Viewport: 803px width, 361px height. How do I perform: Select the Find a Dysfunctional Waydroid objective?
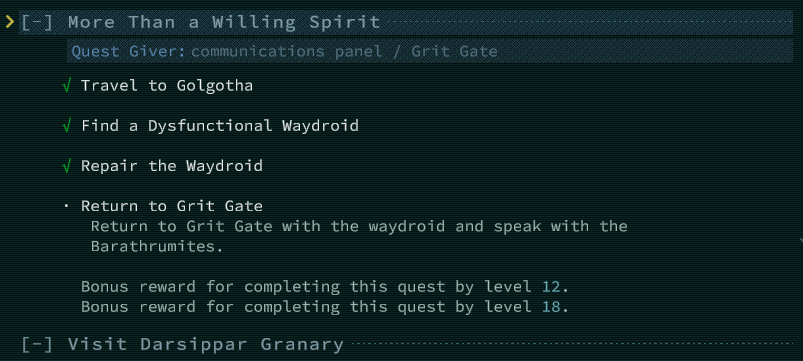[220, 126]
